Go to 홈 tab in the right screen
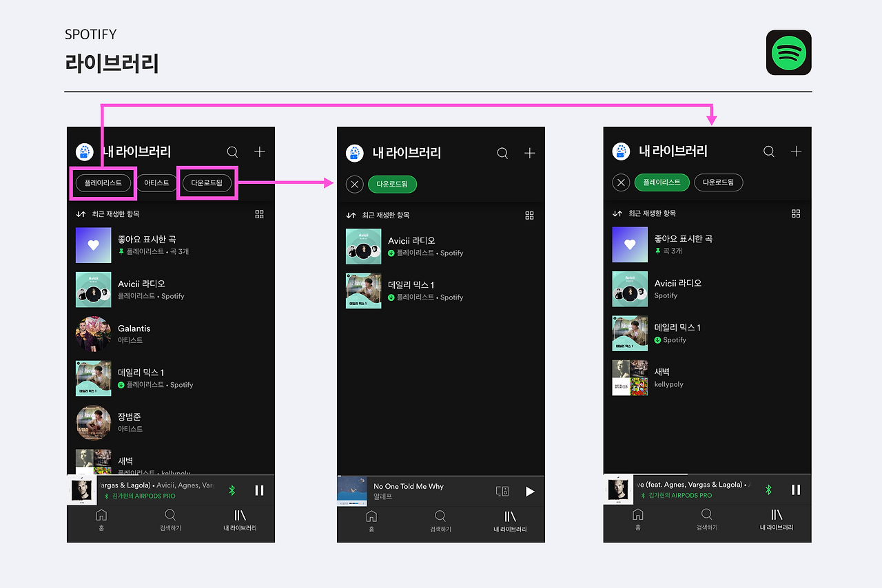This screenshot has height=588, width=882. pyautogui.click(x=638, y=518)
